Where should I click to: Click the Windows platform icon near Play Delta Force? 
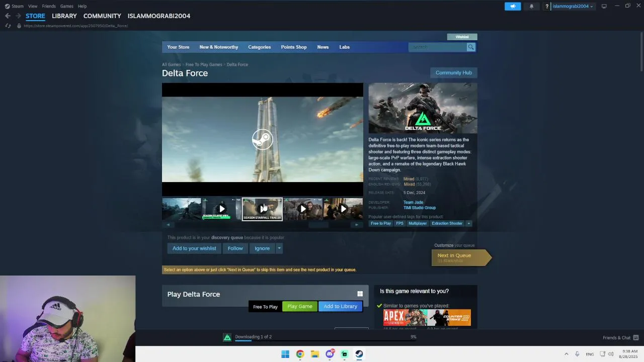(360, 294)
